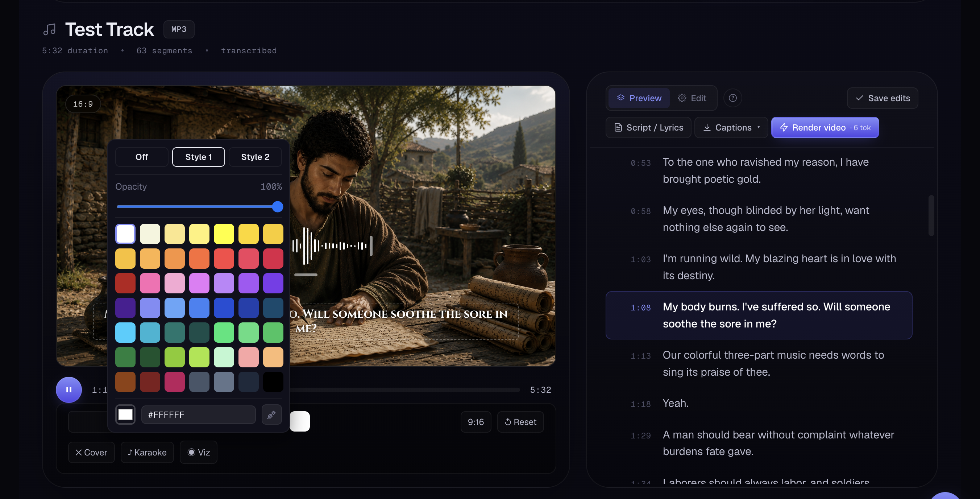This screenshot has width=980, height=499.
Task: Click the '63 segments' text
Action: [164, 51]
